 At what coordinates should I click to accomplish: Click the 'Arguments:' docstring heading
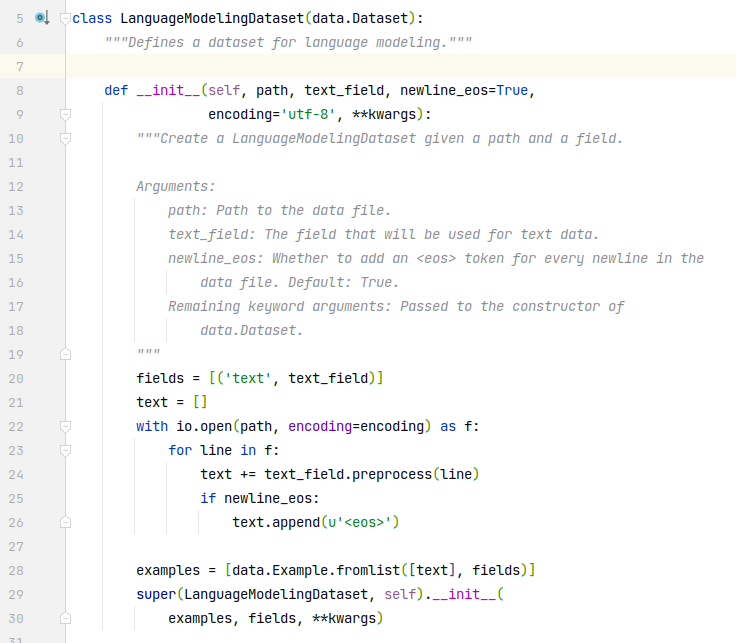coord(176,187)
